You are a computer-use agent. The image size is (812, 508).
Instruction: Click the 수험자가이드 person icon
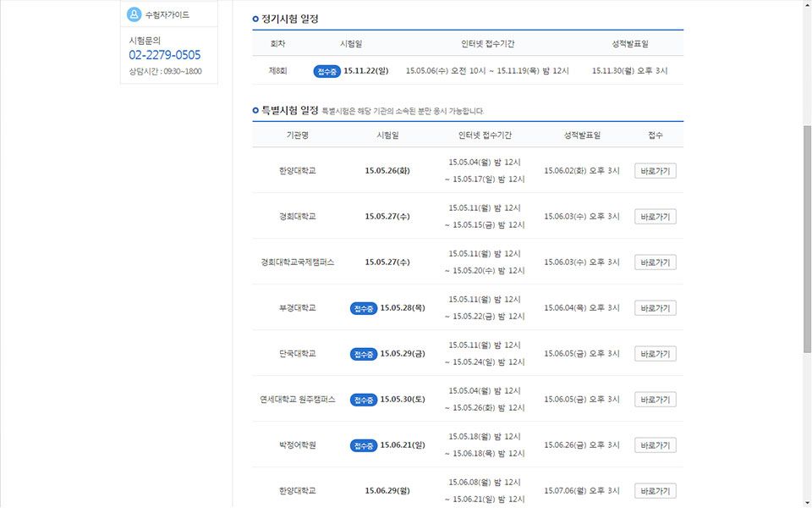[x=134, y=14]
